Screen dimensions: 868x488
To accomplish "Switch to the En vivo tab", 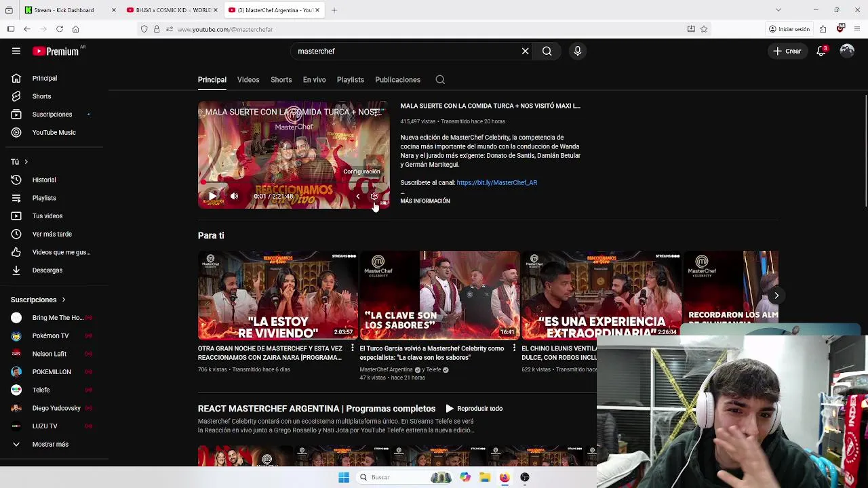I will pos(314,80).
